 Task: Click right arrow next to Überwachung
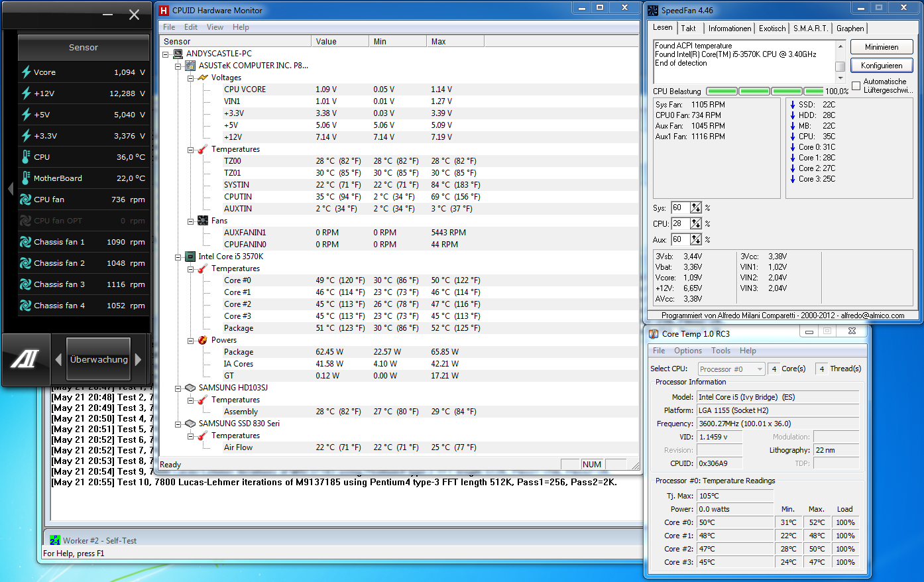[x=138, y=359]
